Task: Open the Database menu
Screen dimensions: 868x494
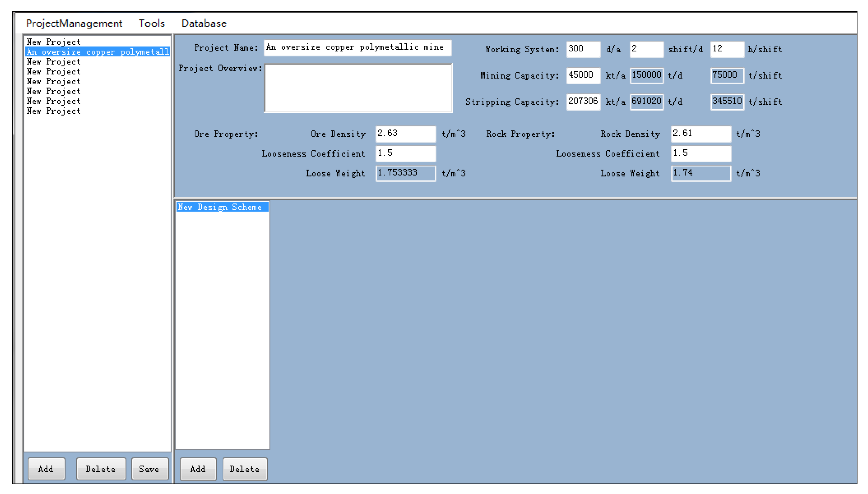Action: (x=204, y=23)
